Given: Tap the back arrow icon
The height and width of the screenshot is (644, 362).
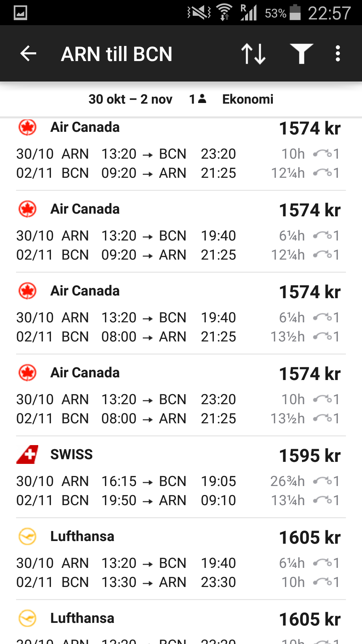Looking at the screenshot, I should (28, 54).
